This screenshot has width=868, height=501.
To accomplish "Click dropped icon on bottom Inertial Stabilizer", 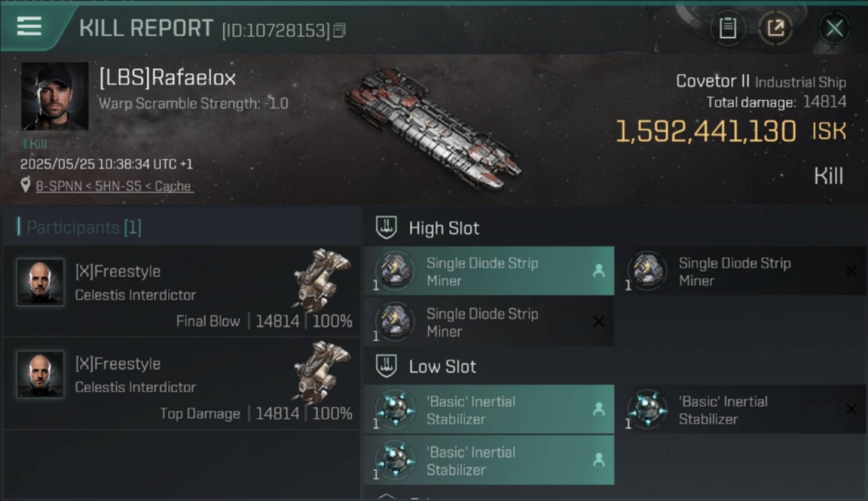I will [599, 460].
